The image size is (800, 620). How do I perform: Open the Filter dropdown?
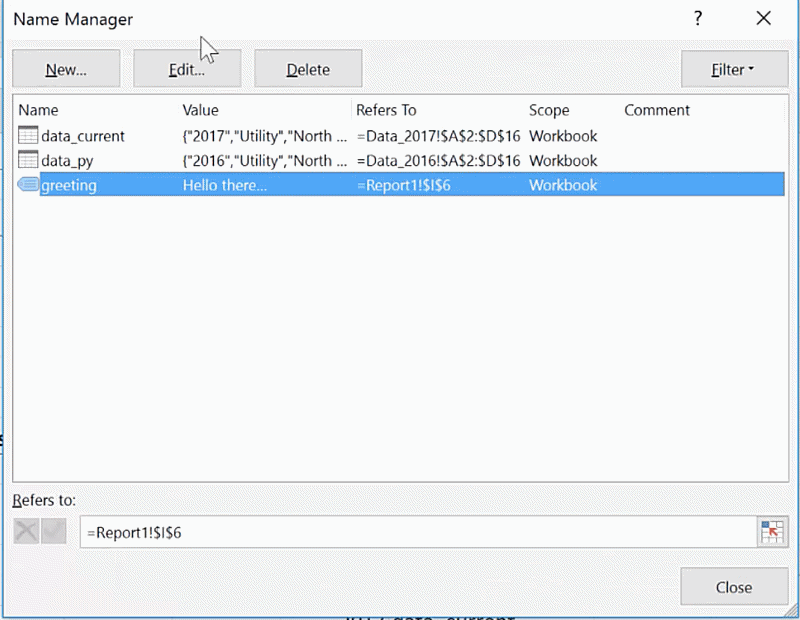[x=733, y=70]
